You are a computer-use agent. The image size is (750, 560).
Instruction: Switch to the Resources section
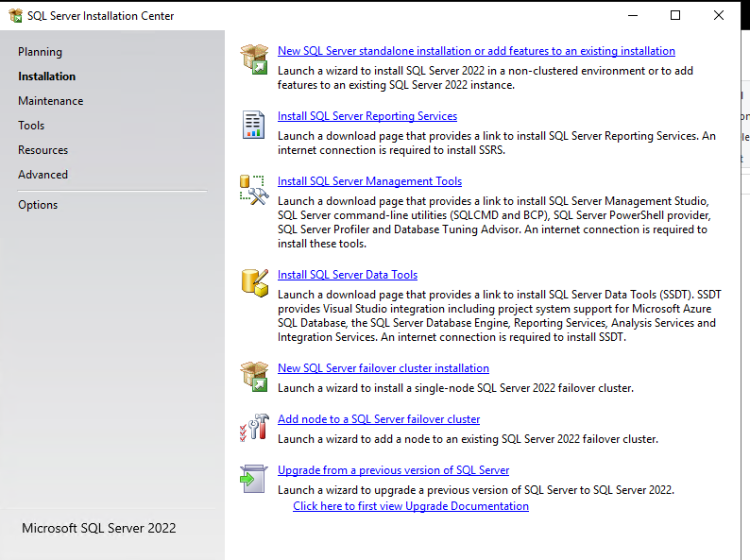point(43,150)
